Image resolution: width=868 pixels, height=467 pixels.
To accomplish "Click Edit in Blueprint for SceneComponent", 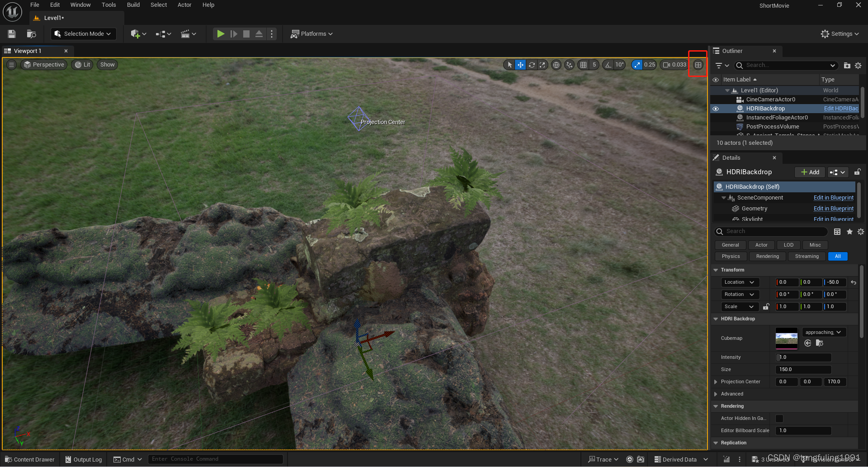I will click(834, 198).
